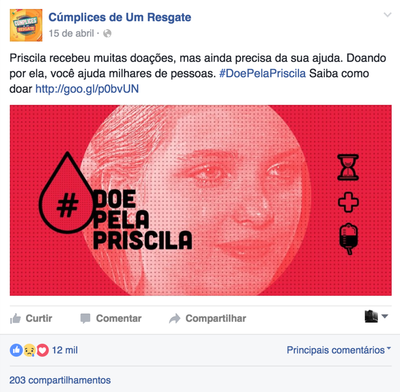400x392 pixels.
Task: Follow the goo.gl/p0bvUN donation link
Action: point(87,89)
